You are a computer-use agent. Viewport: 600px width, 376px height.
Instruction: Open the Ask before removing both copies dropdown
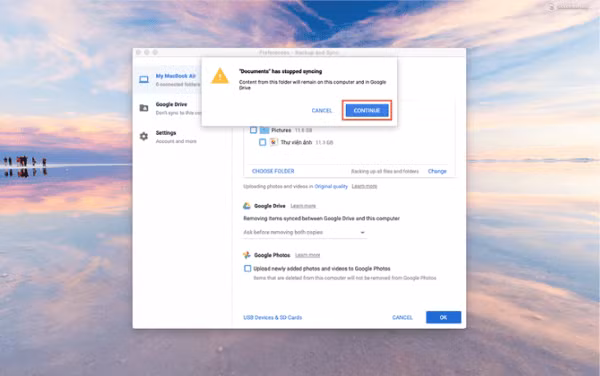304,232
